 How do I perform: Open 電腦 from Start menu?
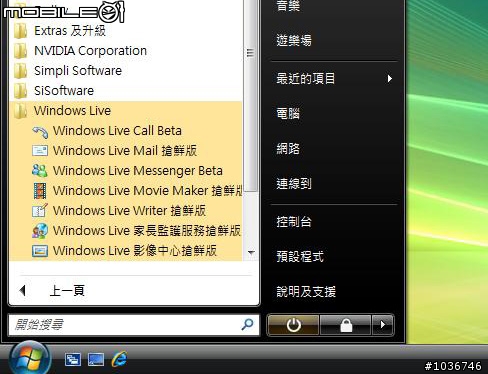click(288, 114)
